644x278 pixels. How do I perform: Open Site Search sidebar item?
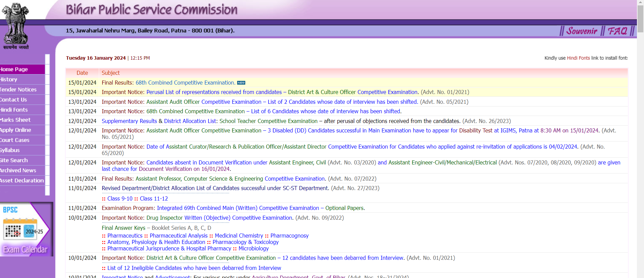point(22,160)
